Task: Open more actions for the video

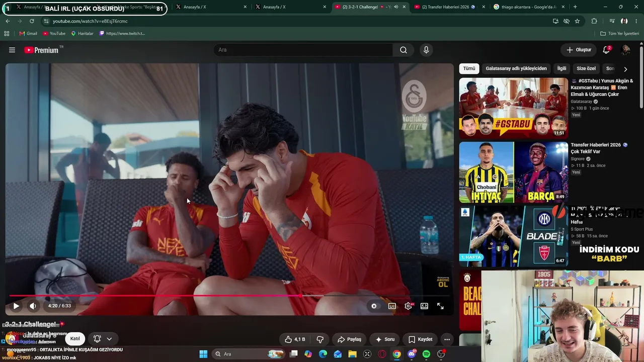Action: point(447,339)
